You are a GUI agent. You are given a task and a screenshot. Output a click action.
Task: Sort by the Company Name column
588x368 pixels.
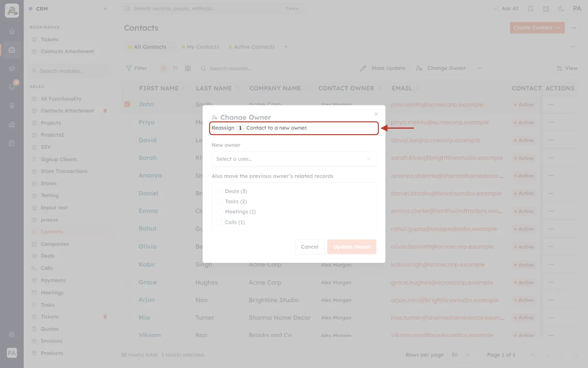click(278, 88)
